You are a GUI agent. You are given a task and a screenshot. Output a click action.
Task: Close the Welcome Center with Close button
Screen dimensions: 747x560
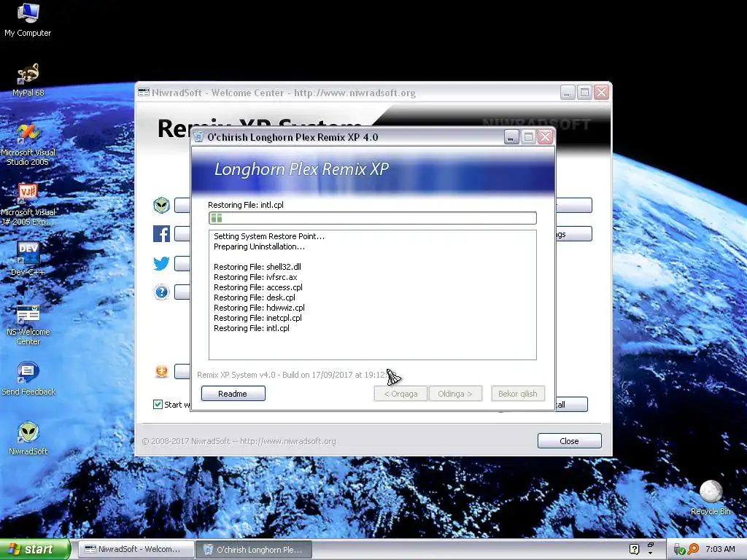569,440
